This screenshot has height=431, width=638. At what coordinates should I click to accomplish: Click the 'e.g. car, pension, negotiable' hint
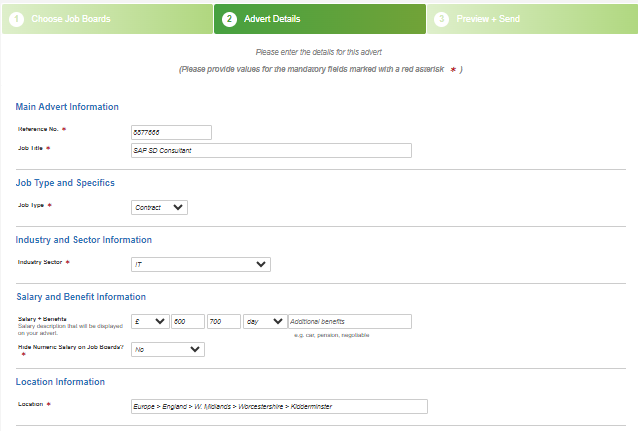point(332,335)
